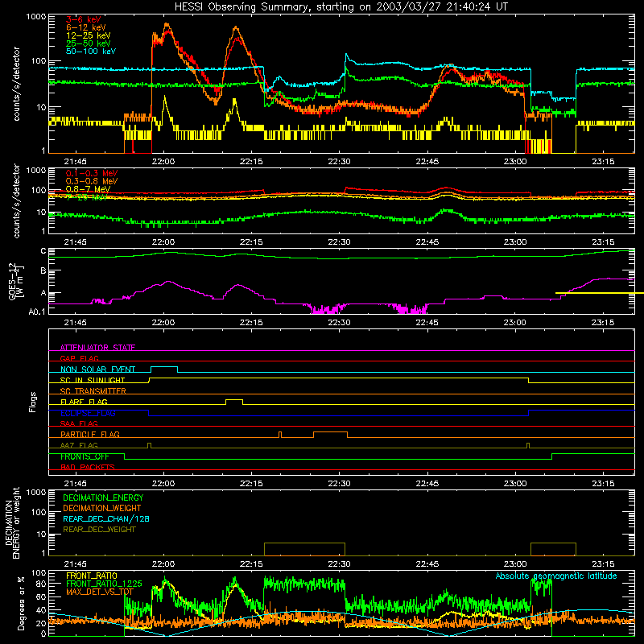Click the ATTENUATOR_STATE flag label
The width and height of the screenshot is (644, 644).
coord(97,348)
